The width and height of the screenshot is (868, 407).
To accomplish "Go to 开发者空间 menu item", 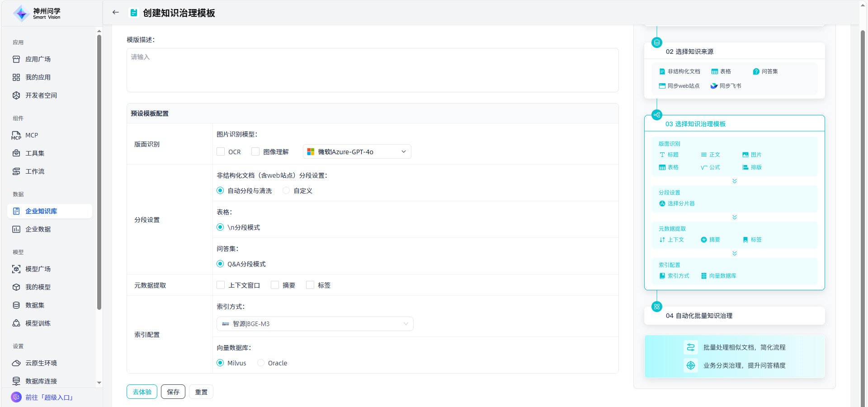I will [41, 95].
